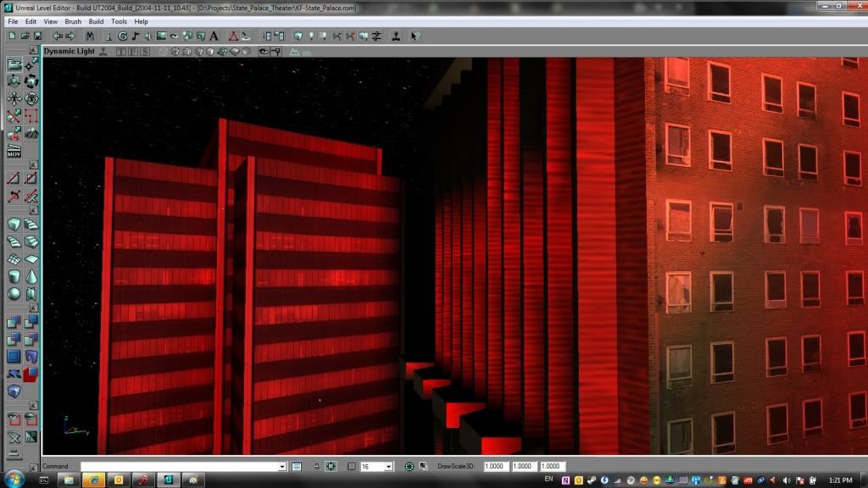Viewport: 868px width, 488px height.
Task: Click the Windows Start button
Action: [18, 480]
